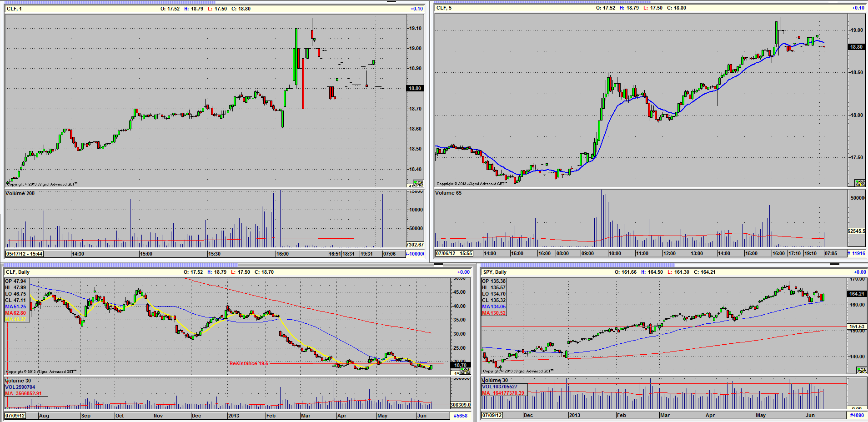Click the '+0.10' change value in CLF 5

click(x=858, y=8)
